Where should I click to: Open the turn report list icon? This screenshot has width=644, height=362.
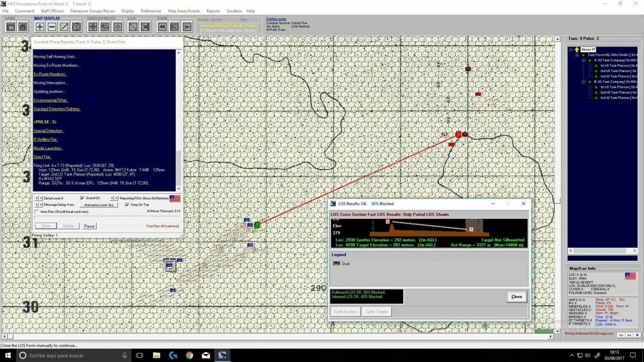point(174,27)
